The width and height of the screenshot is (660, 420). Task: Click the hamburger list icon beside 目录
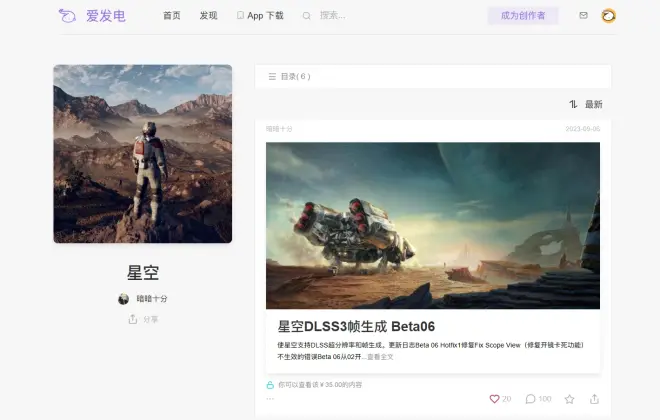click(272, 77)
